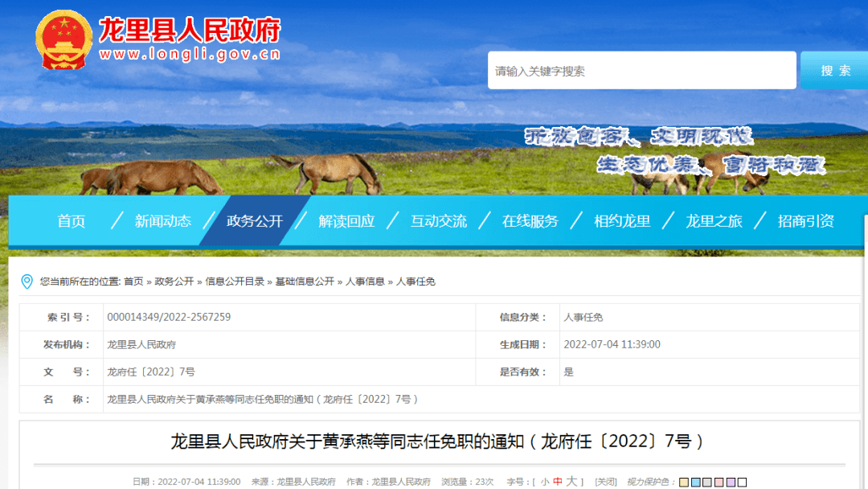Viewport: 868px width, 489px height.
Task: Click 基础信息公开 breadcrumb link
Action: [x=305, y=281]
